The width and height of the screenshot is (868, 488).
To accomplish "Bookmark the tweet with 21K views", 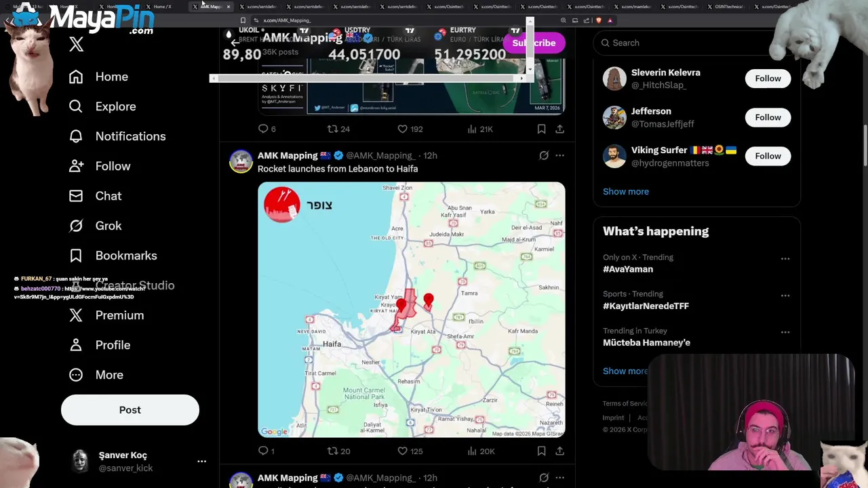I will pyautogui.click(x=541, y=129).
